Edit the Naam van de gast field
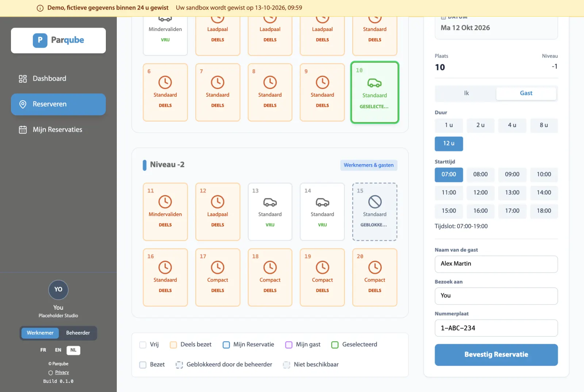584x392 pixels. coord(496,264)
